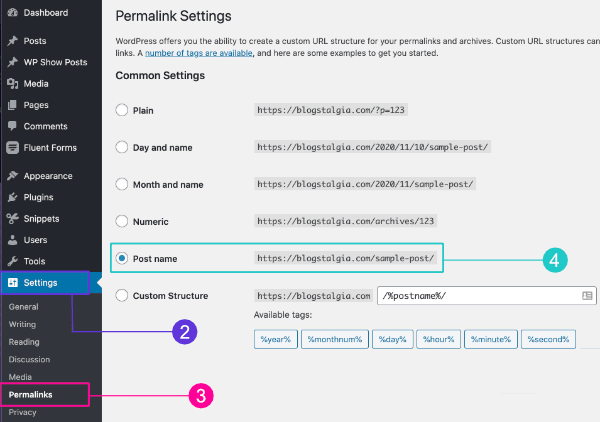This screenshot has width=600, height=422.
Task: Click the Fluent Forms icon
Action: pyautogui.click(x=13, y=148)
